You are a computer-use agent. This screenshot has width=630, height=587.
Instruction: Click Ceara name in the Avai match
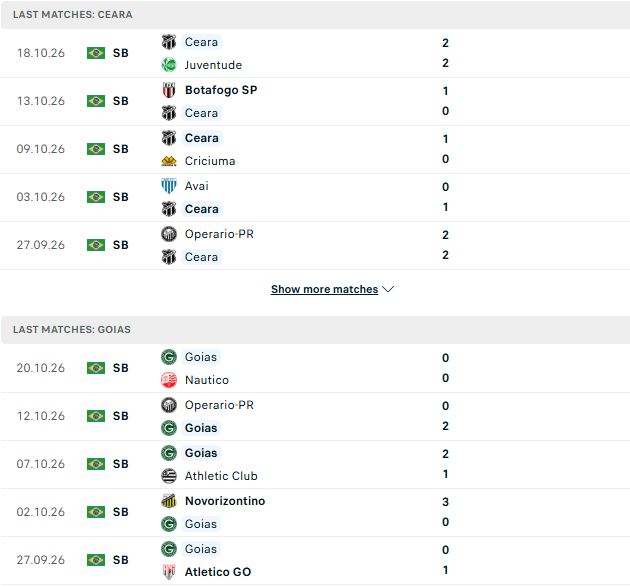202,209
